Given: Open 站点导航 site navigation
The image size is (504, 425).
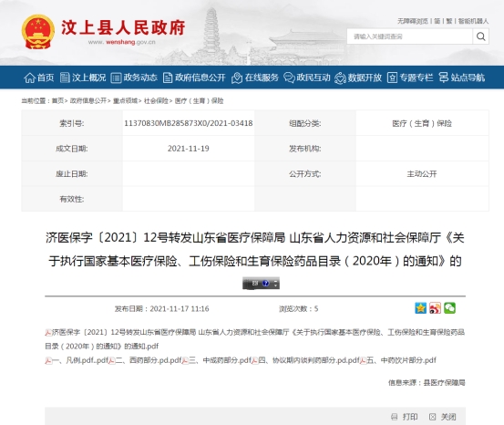Looking at the screenshot, I should (461, 78).
